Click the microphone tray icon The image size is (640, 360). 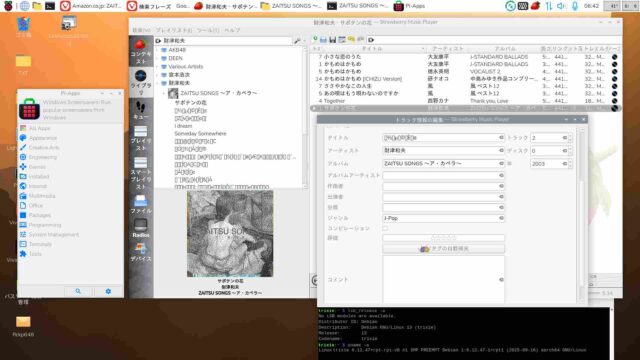point(575,6)
